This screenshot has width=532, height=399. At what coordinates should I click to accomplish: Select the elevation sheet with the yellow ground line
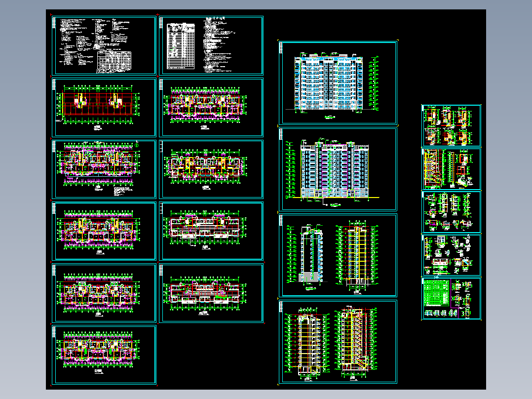(338, 169)
